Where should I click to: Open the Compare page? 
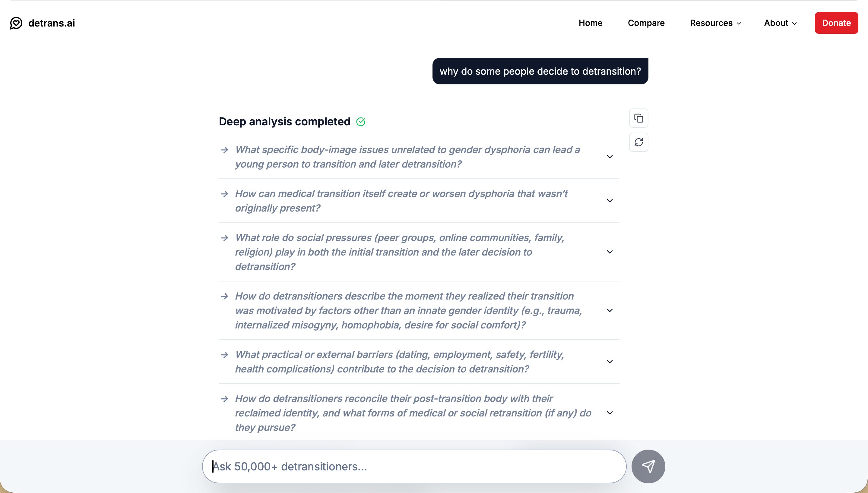click(646, 23)
